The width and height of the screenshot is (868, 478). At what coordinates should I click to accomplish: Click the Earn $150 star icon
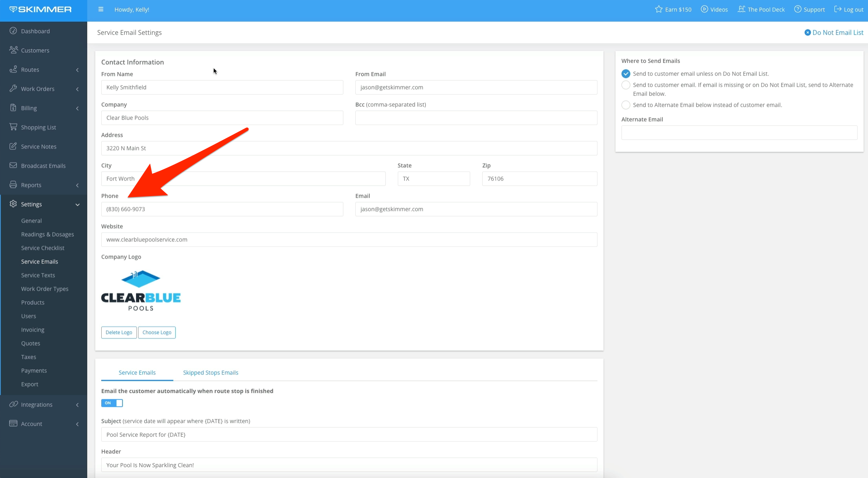(658, 9)
